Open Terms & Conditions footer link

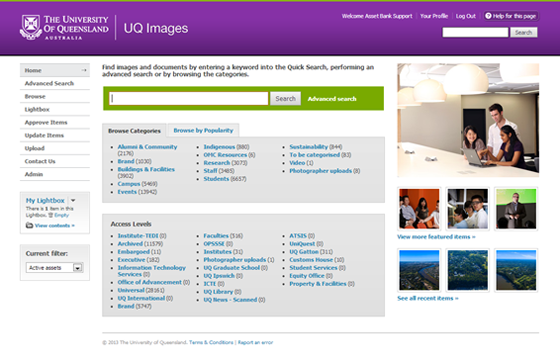[x=211, y=342]
